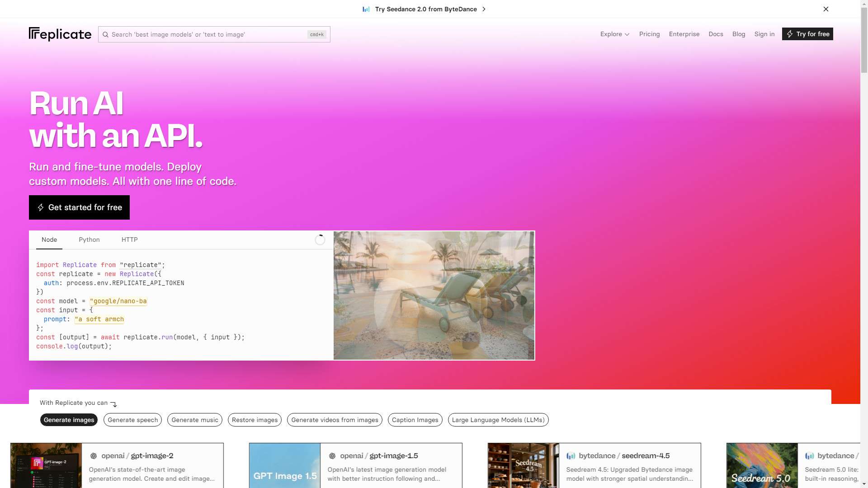Click the Replicate logo
This screenshot has height=488, width=868.
point(60,34)
